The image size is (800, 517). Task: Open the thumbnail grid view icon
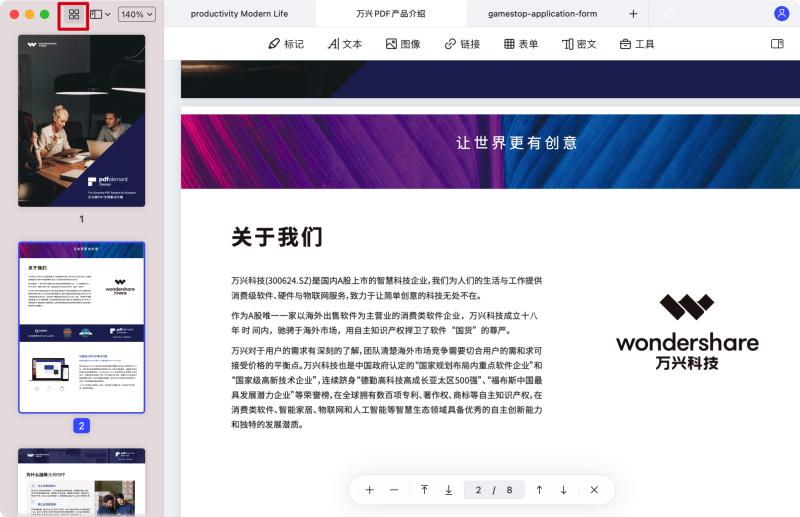pyautogui.click(x=74, y=14)
